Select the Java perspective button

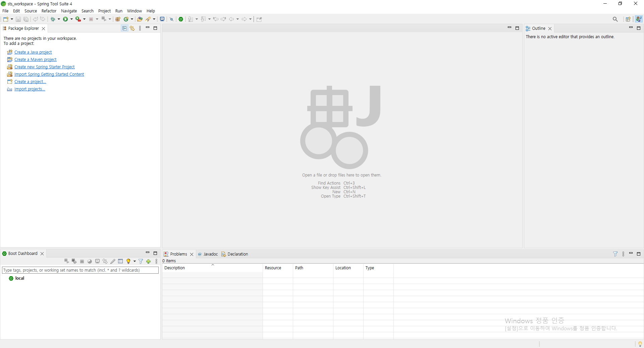[639, 19]
